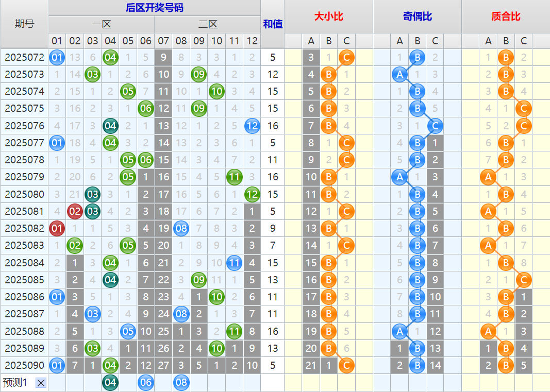This screenshot has width=550, height=392.
Task: Click ball 08 in the 预测1 row
Action: tap(181, 383)
